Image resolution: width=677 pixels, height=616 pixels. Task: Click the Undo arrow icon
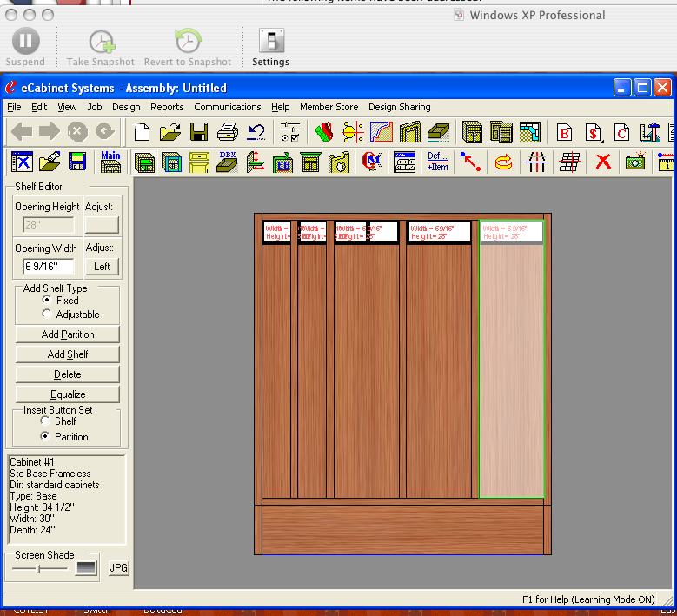click(256, 132)
